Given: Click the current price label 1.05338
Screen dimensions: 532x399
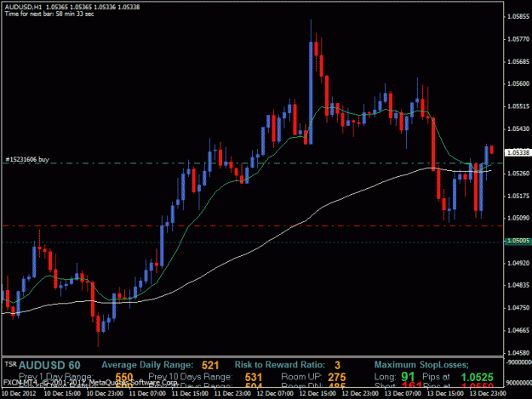Looking at the screenshot, I should click(x=518, y=153).
